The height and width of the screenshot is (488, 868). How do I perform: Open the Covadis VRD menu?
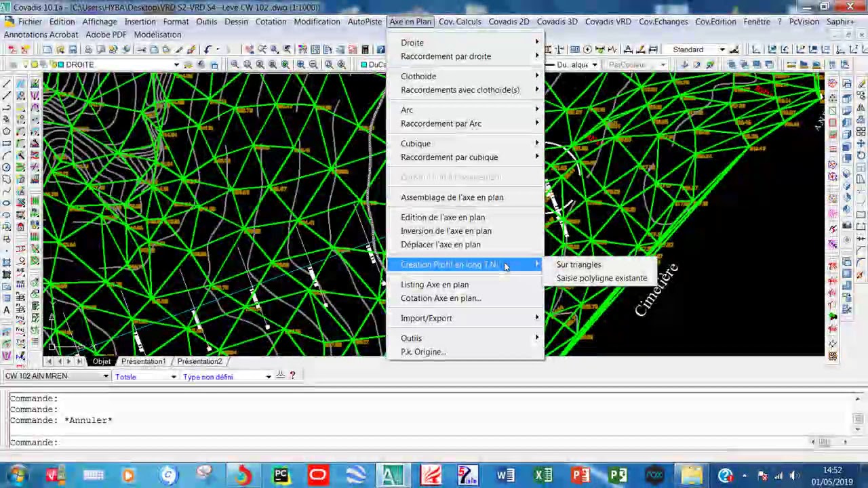608,22
